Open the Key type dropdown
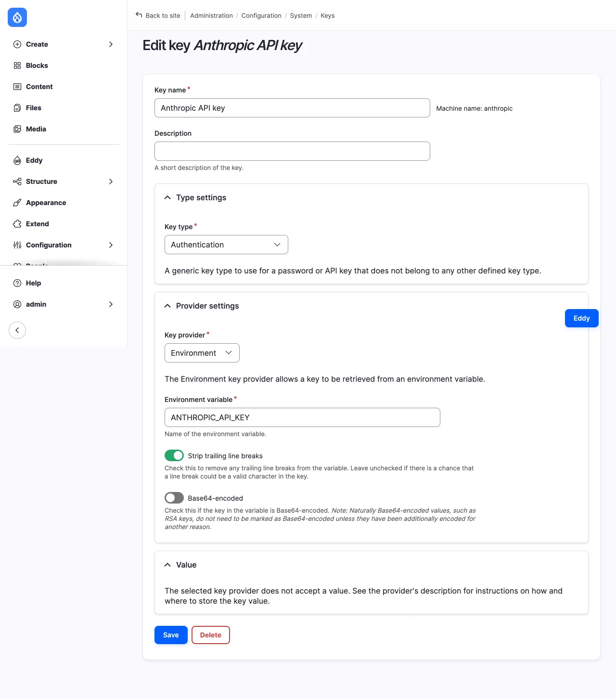616x699 pixels. click(226, 245)
